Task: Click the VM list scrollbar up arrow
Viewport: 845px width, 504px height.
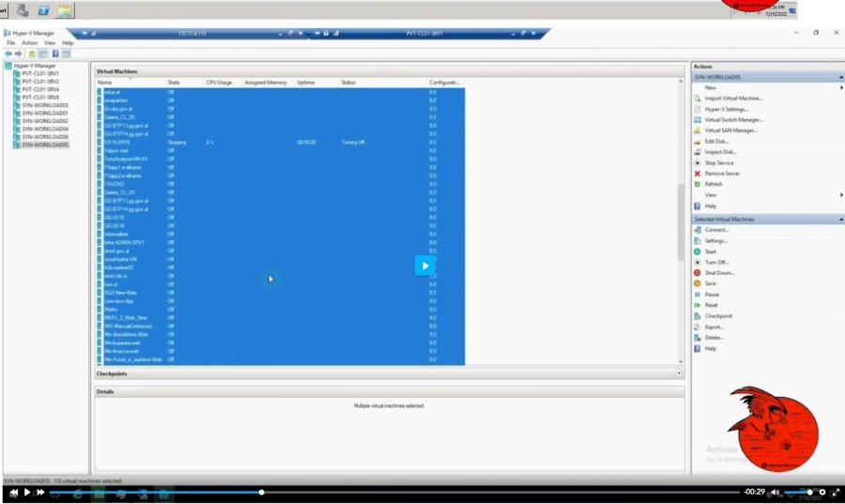Action: coord(681,82)
